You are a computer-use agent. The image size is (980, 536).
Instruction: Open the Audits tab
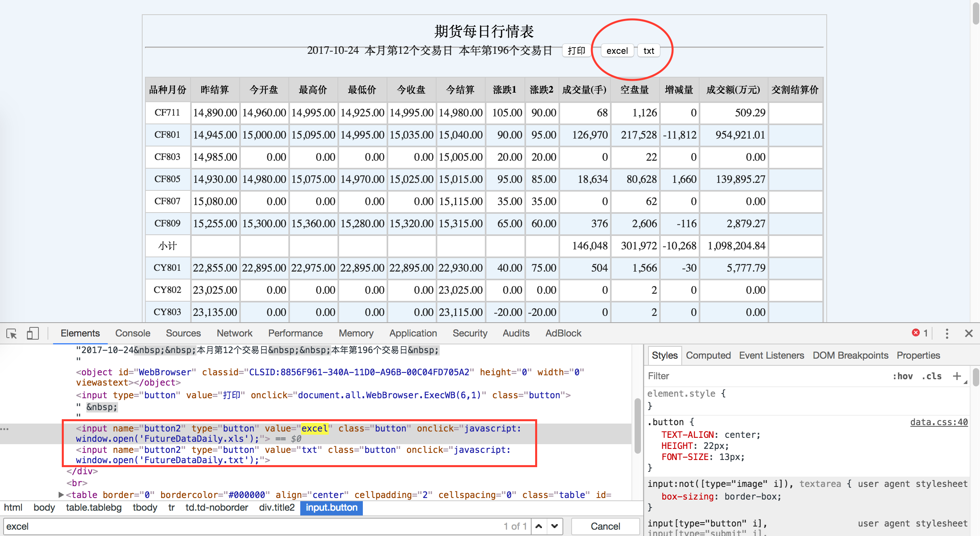point(516,333)
